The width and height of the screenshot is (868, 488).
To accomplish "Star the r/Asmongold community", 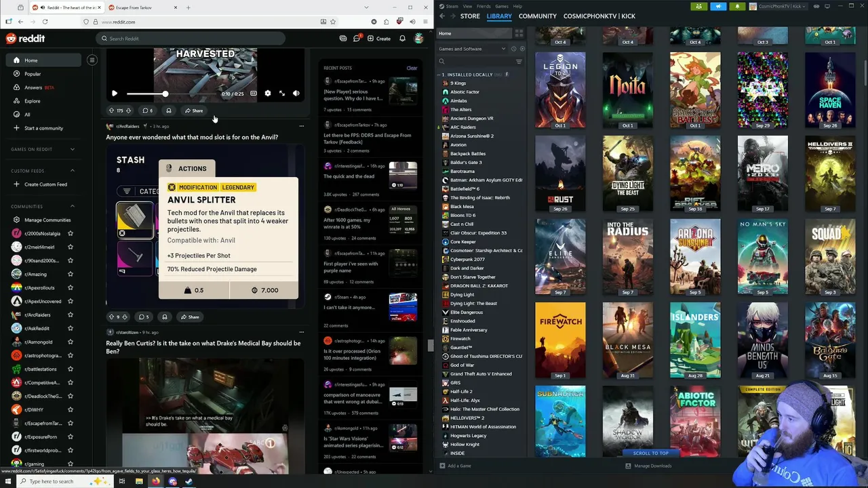I will point(70,342).
